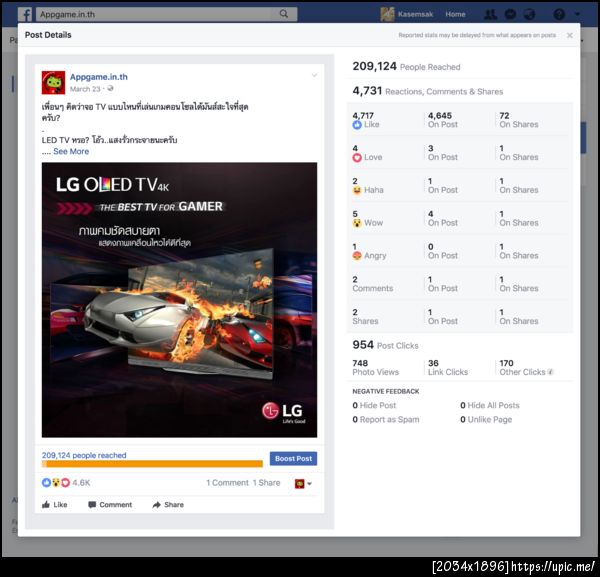Image resolution: width=600 pixels, height=577 pixels.
Task: Click the Kasemsak profile picture
Action: (x=387, y=15)
